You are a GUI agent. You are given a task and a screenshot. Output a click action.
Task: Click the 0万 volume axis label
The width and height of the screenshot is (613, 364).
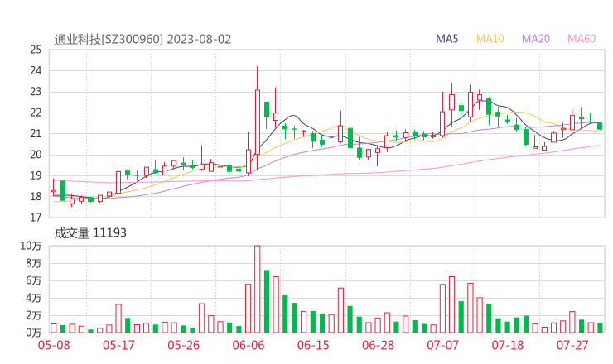pos(33,333)
